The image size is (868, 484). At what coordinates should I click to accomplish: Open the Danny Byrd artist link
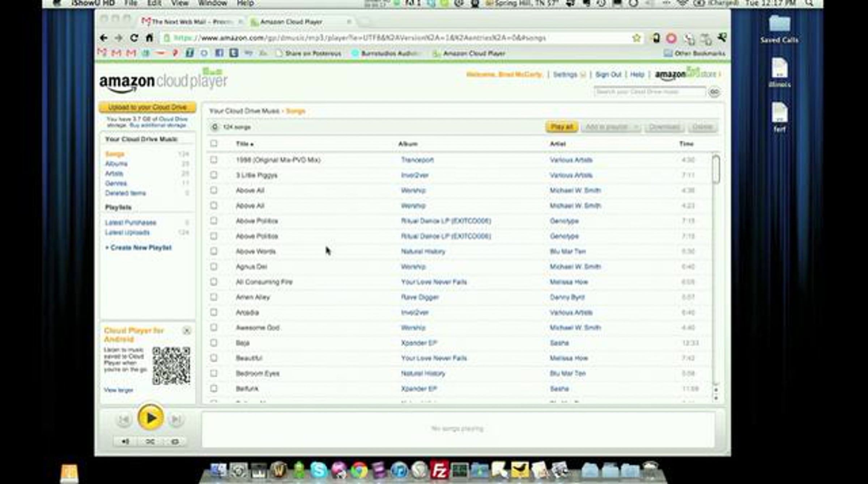[567, 297]
